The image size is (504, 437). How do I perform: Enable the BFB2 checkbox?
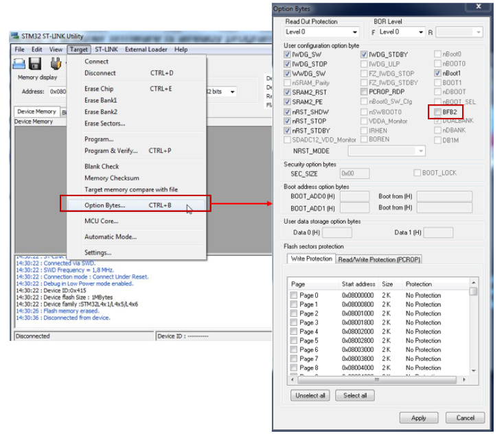point(437,111)
